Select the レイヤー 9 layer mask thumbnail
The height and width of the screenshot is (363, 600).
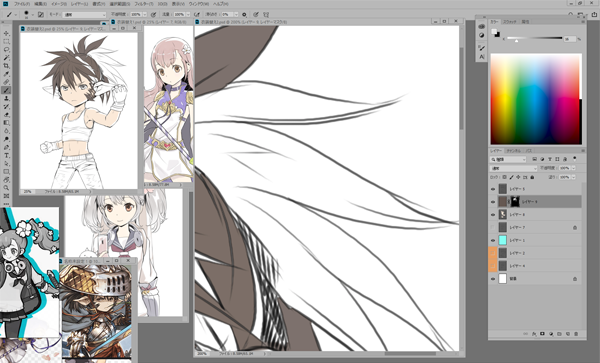[515, 202]
